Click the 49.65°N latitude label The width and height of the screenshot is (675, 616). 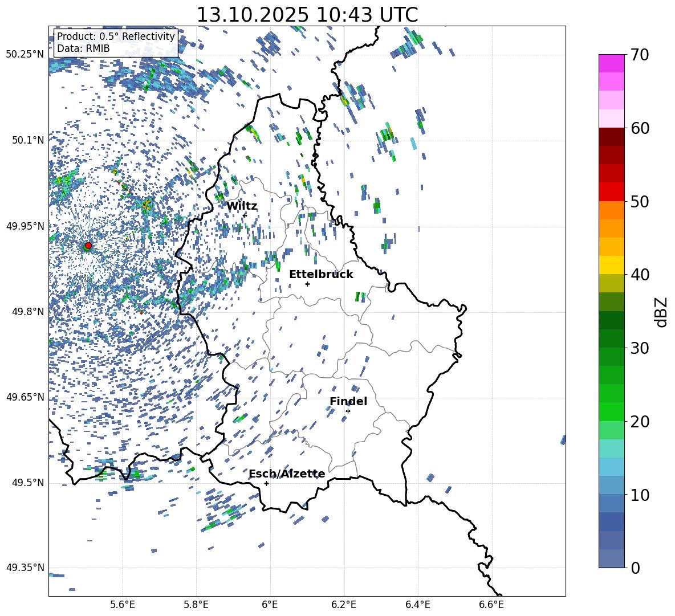25,397
